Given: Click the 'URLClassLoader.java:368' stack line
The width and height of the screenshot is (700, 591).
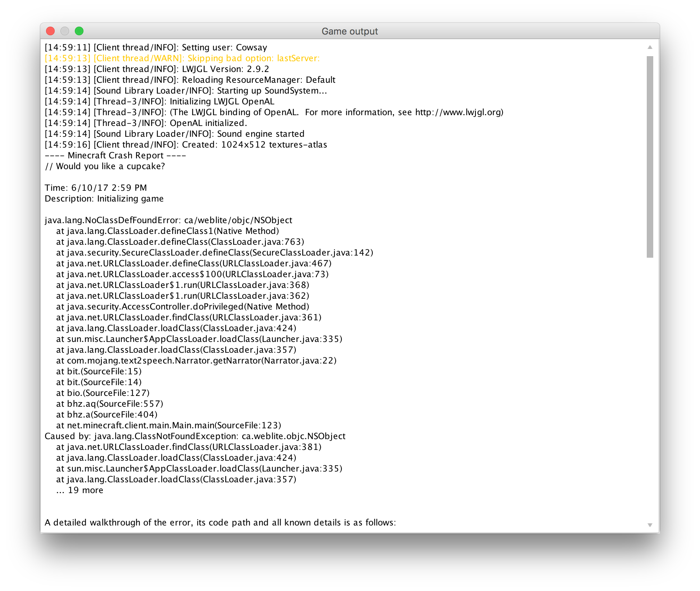Looking at the screenshot, I should 183,285.
